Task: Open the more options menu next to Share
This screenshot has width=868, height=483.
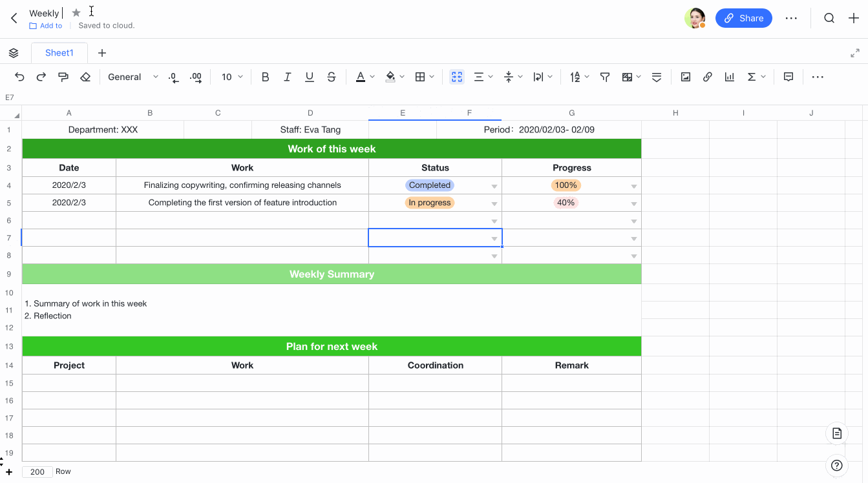Action: coord(791,18)
